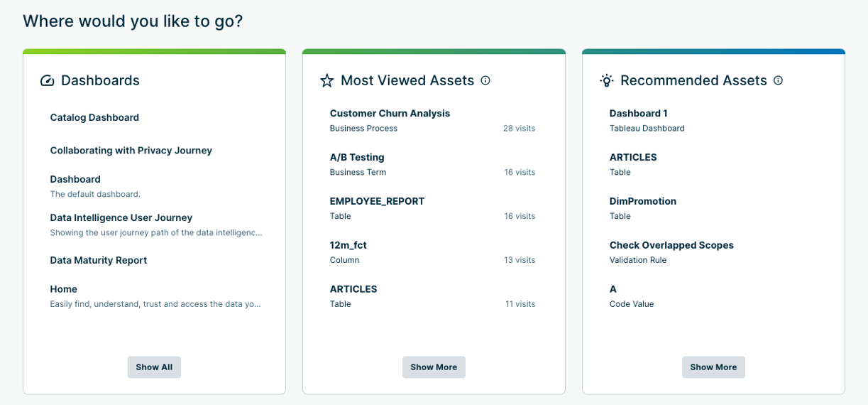This screenshot has height=405, width=868.
Task: Open Collaborating with Privacy Journey dashboard
Action: pyautogui.click(x=131, y=151)
